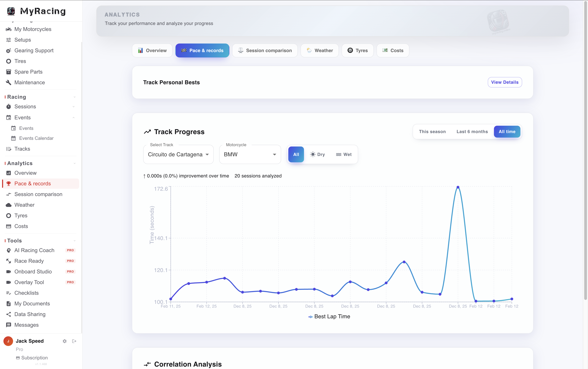This screenshot has width=588, height=369.
Task: Switch to Pace & records tab
Action: (202, 51)
